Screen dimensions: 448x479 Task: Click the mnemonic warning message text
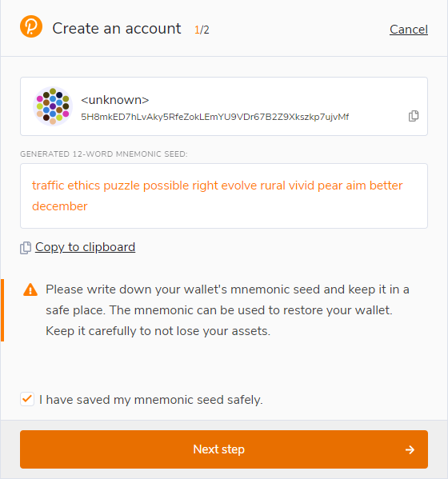click(x=227, y=310)
